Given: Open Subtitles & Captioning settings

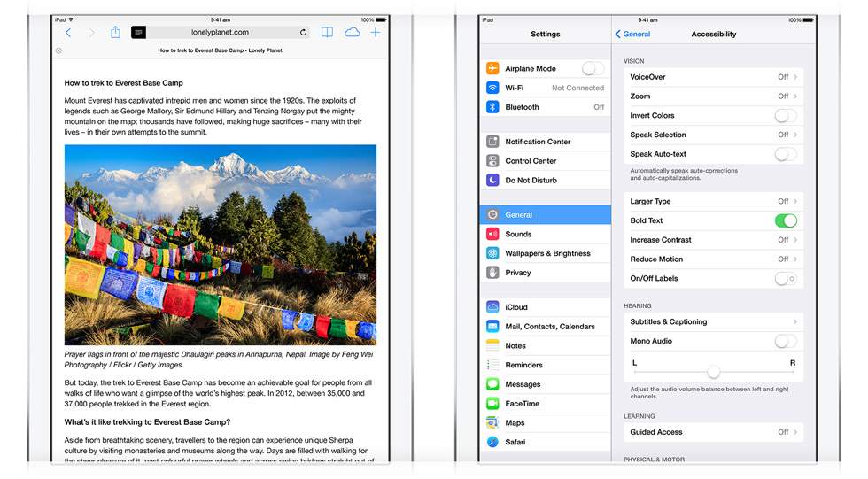Looking at the screenshot, I should tap(713, 321).
